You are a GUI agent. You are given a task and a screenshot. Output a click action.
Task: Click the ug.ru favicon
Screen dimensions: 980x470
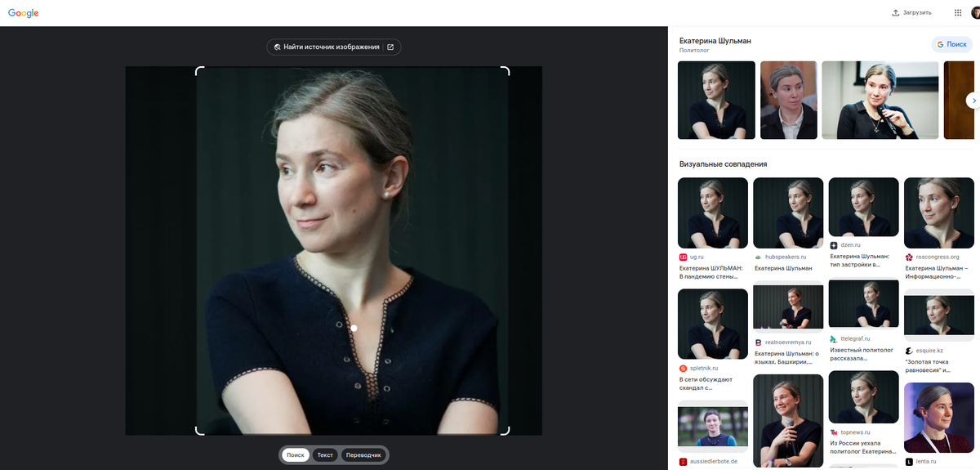[x=683, y=257]
